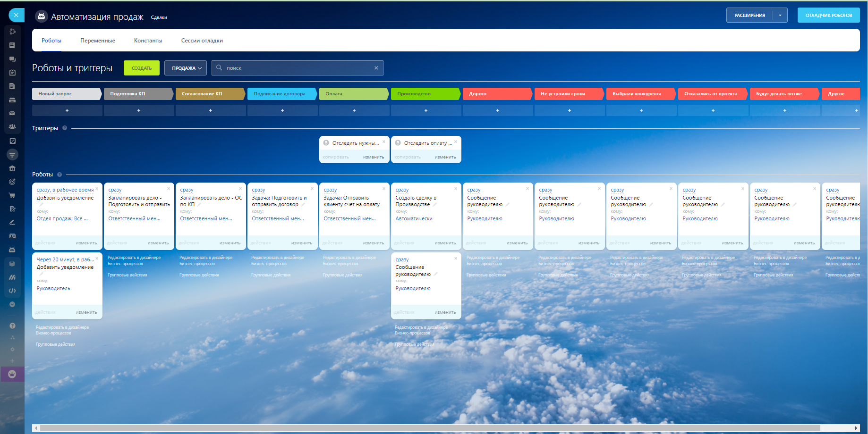Click 'изменить' on 'Отследить оплату' trigger

445,157
